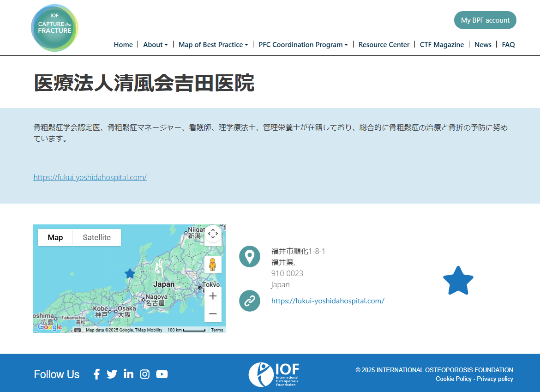Open the Twitter social icon
The width and height of the screenshot is (540, 392).
click(112, 374)
